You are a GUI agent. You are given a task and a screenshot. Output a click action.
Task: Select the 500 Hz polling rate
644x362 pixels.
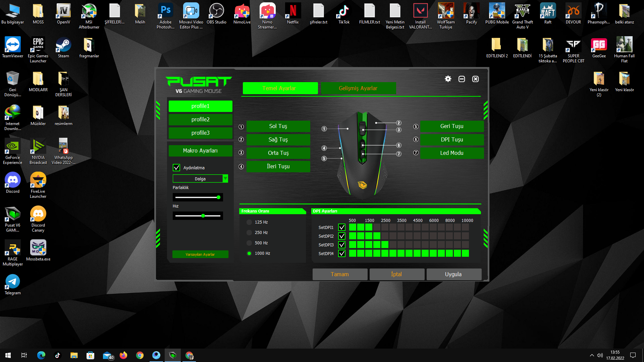pos(249,243)
